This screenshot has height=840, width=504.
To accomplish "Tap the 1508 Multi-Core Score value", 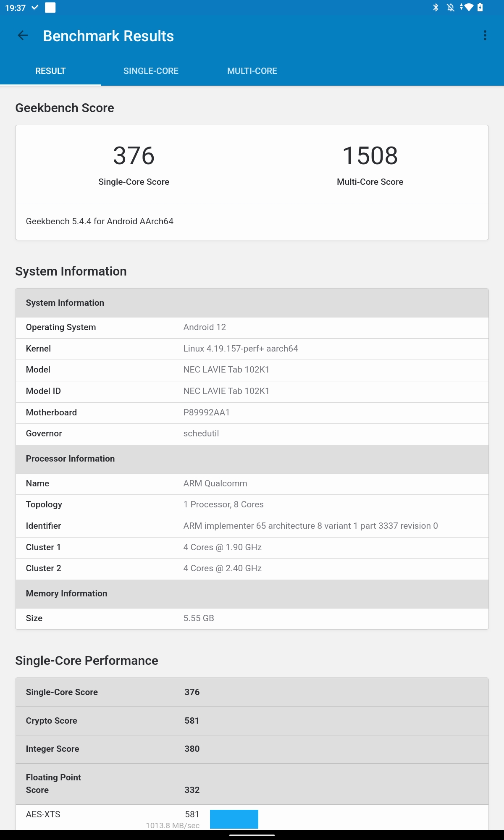I will (x=370, y=156).
